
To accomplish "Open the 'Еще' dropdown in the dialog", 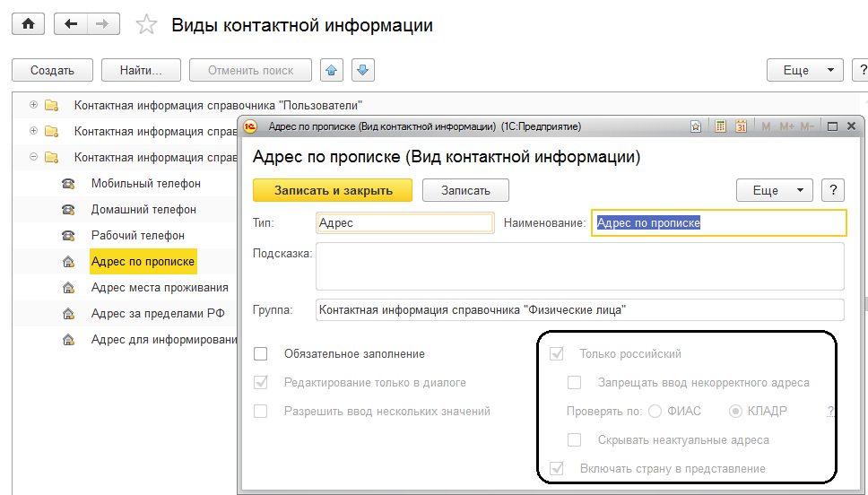I will tap(774, 190).
